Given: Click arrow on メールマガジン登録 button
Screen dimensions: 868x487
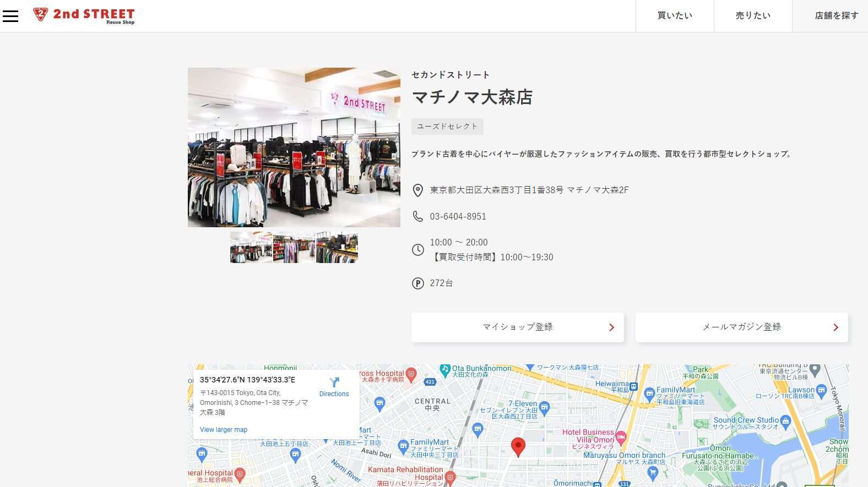Looking at the screenshot, I should point(836,327).
